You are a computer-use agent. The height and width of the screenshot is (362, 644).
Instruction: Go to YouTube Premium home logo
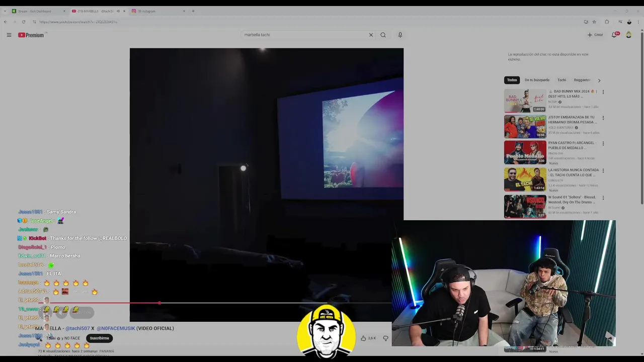click(x=31, y=35)
